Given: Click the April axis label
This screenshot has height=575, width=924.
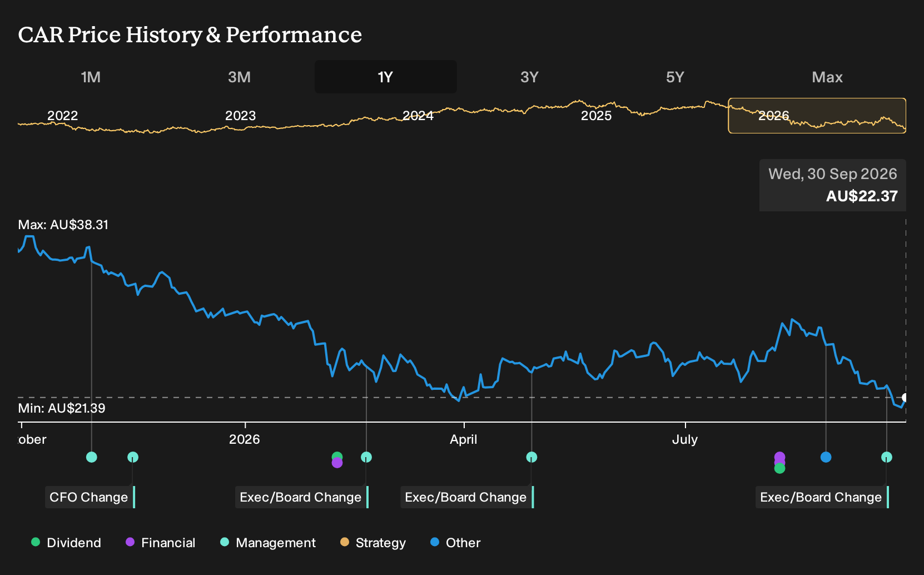Looking at the screenshot, I should (x=464, y=439).
